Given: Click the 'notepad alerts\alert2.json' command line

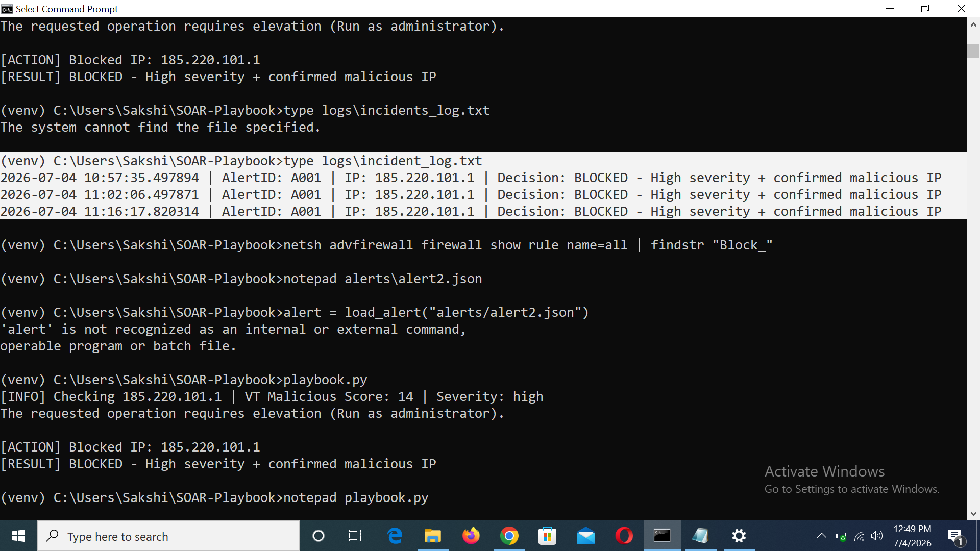Looking at the screenshot, I should [x=241, y=279].
